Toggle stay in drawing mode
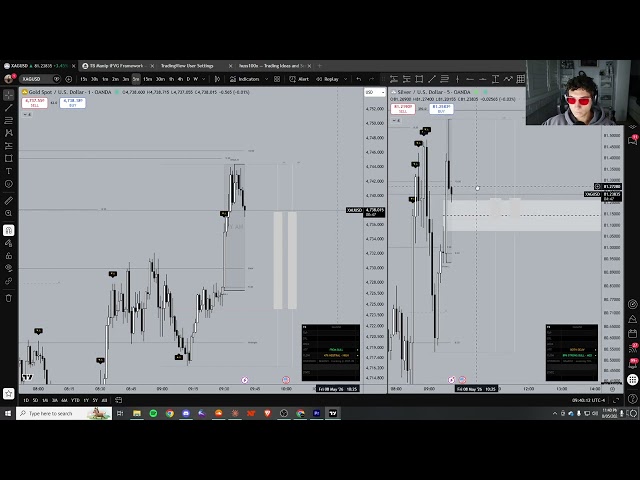Screen dimensions: 640x480 (9, 243)
